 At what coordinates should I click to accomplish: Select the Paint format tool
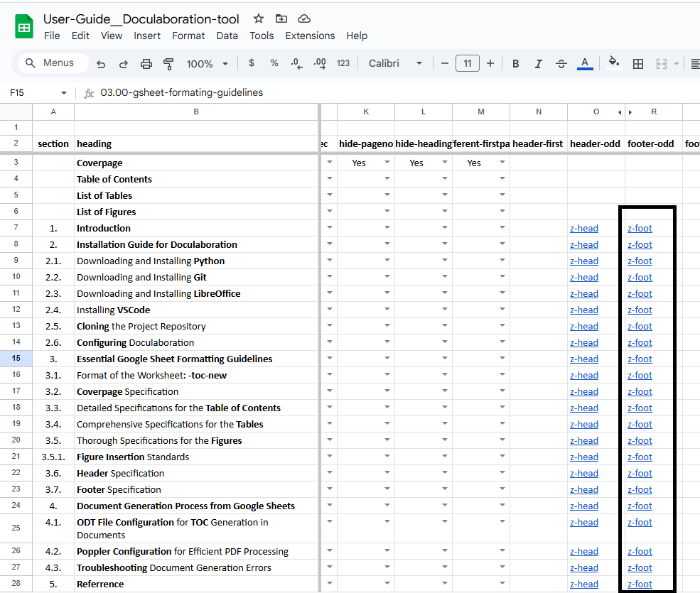click(x=168, y=64)
